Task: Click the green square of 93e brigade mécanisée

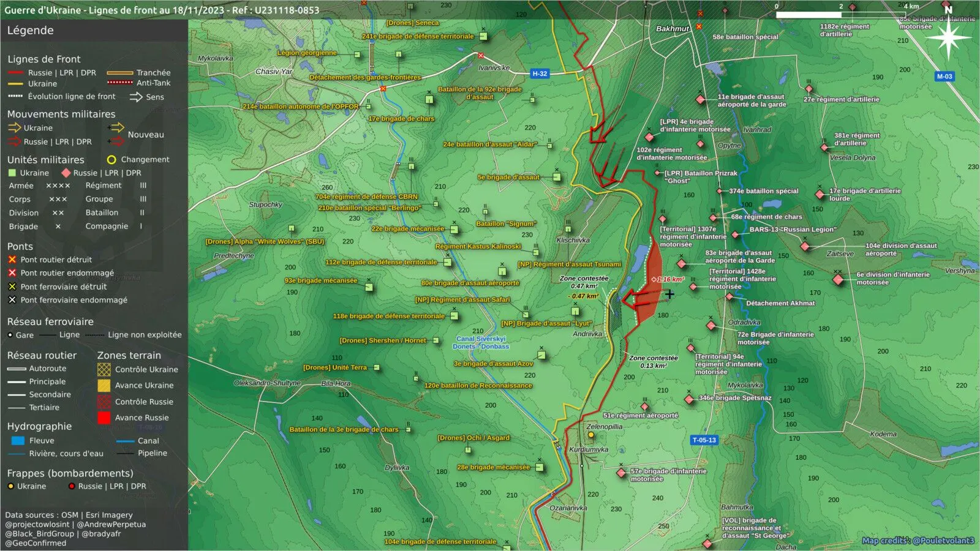Action: (369, 287)
